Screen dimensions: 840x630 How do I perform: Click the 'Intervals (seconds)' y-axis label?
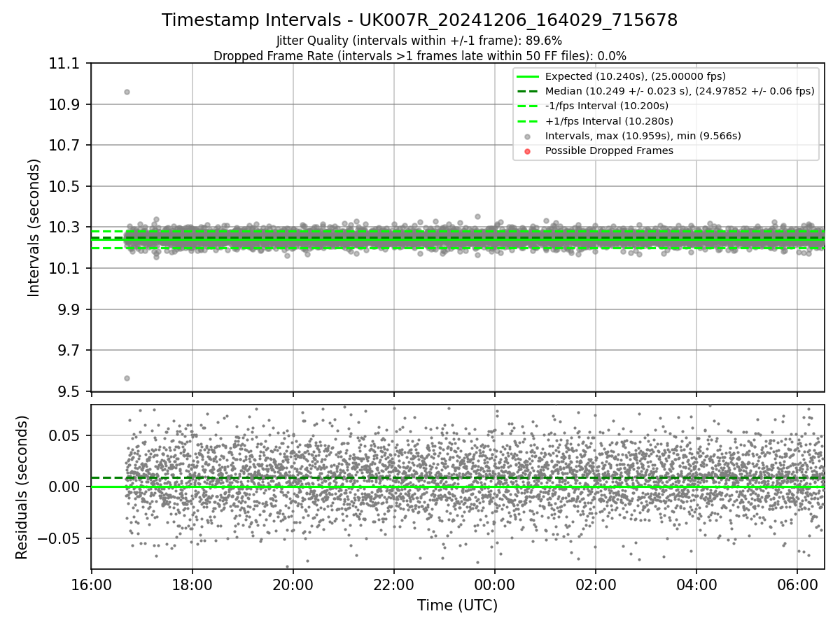point(34,227)
